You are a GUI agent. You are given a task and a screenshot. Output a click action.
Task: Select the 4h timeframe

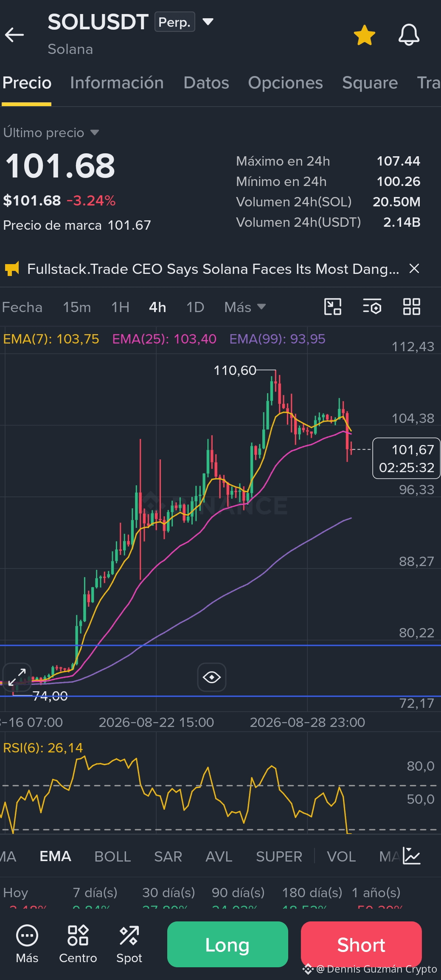coord(157,307)
